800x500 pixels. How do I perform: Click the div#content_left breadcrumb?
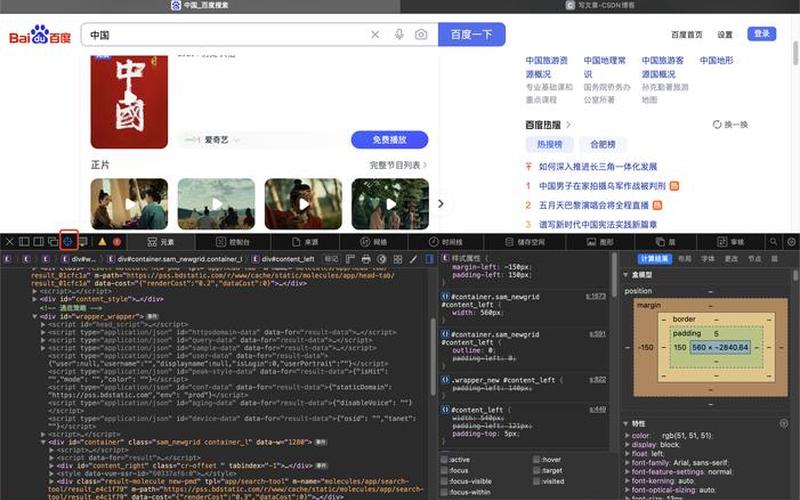point(284,259)
